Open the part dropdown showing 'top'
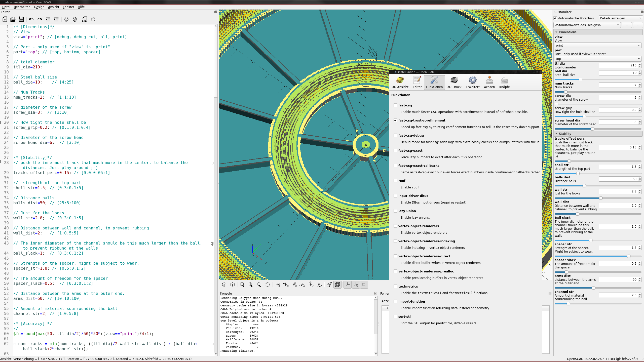The height and width of the screenshot is (362, 644). click(x=598, y=59)
